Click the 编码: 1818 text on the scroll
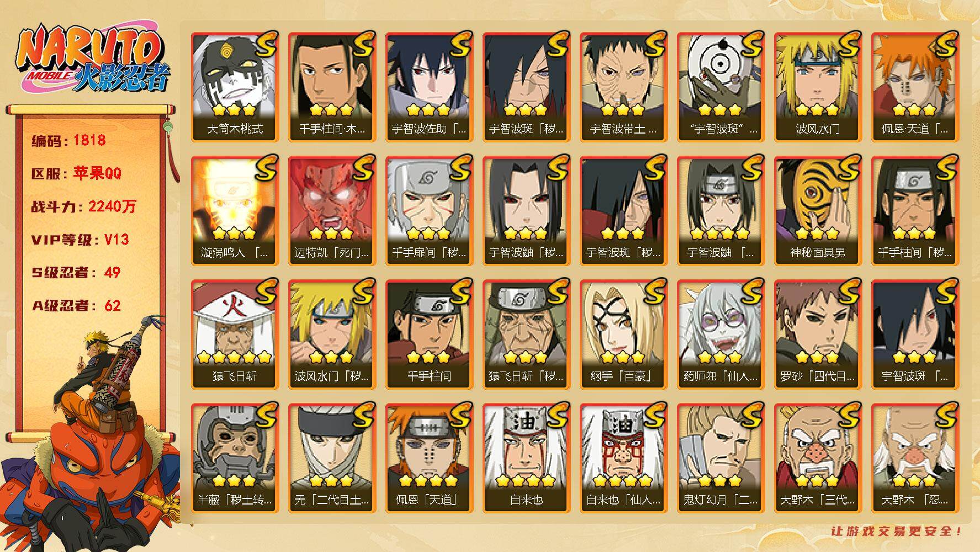Screen dimensions: 980x552 pos(68,140)
